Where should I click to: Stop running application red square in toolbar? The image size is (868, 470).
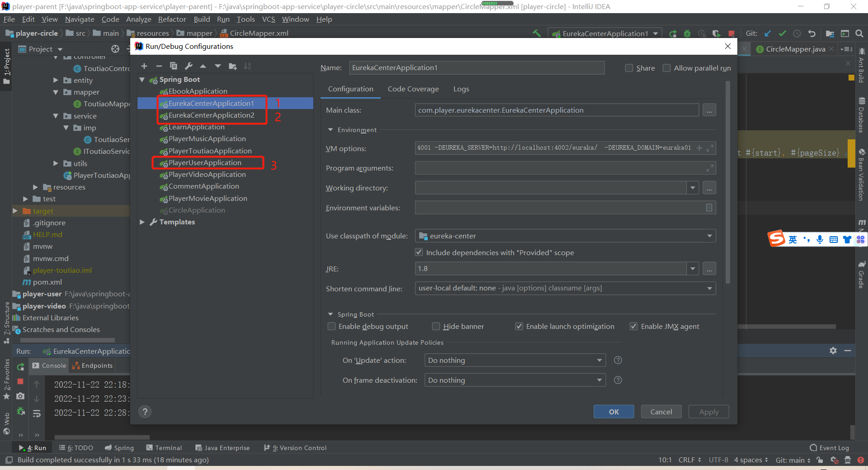click(x=731, y=33)
